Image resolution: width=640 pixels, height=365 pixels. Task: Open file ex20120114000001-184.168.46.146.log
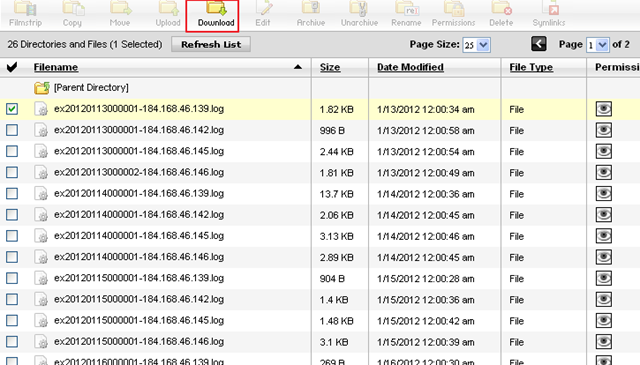139,257
